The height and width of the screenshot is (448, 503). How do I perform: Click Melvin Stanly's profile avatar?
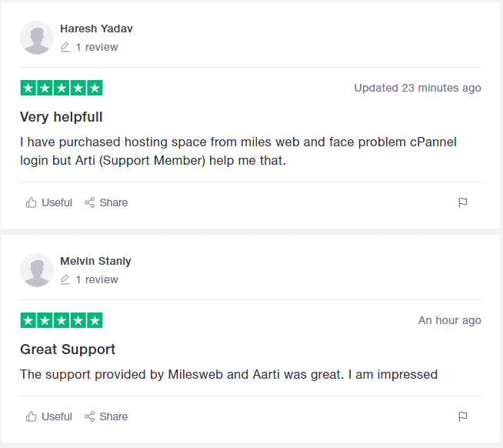(x=37, y=270)
